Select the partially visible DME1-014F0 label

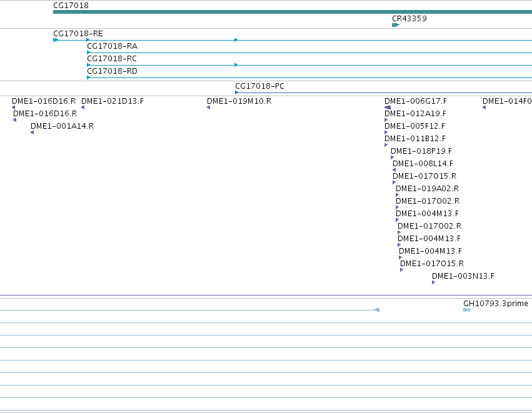[507, 101]
